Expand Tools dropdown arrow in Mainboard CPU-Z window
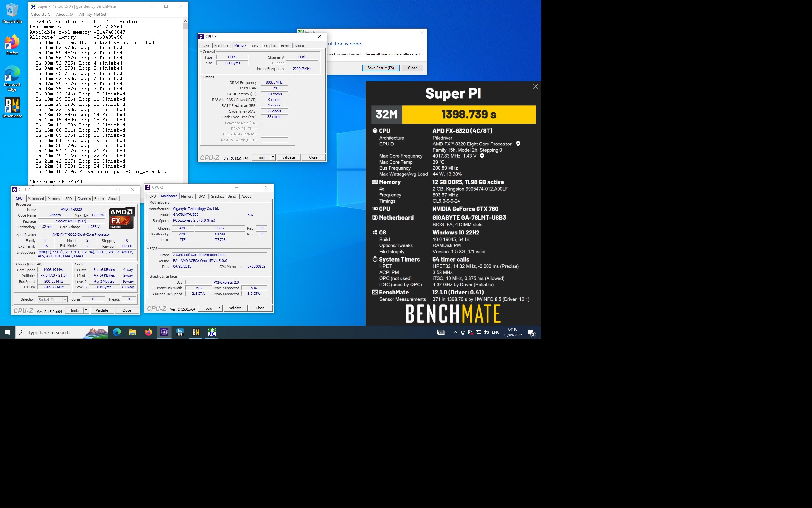Image resolution: width=812 pixels, height=508 pixels. (219, 308)
